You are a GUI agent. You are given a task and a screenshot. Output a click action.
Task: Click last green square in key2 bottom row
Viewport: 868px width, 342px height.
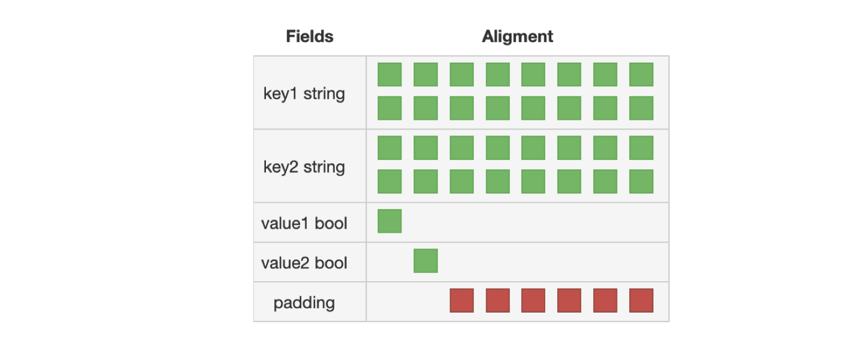click(641, 181)
